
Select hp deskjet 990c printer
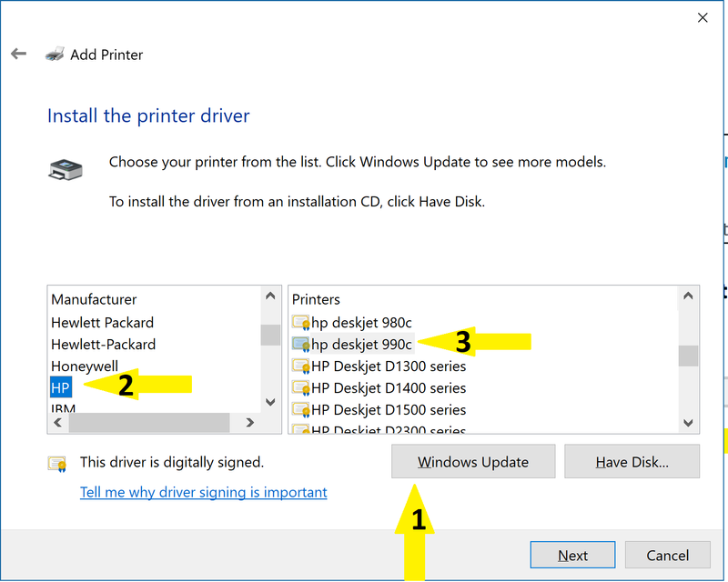(361, 345)
